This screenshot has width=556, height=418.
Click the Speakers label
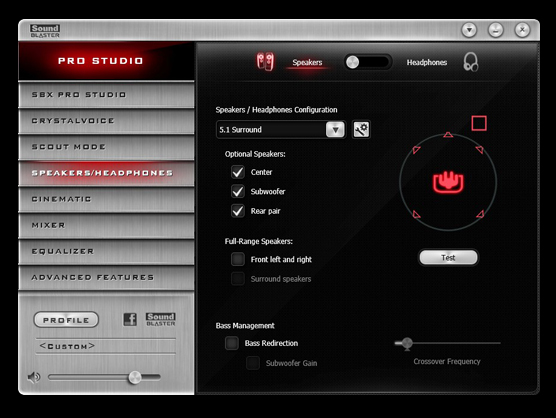[x=307, y=62]
